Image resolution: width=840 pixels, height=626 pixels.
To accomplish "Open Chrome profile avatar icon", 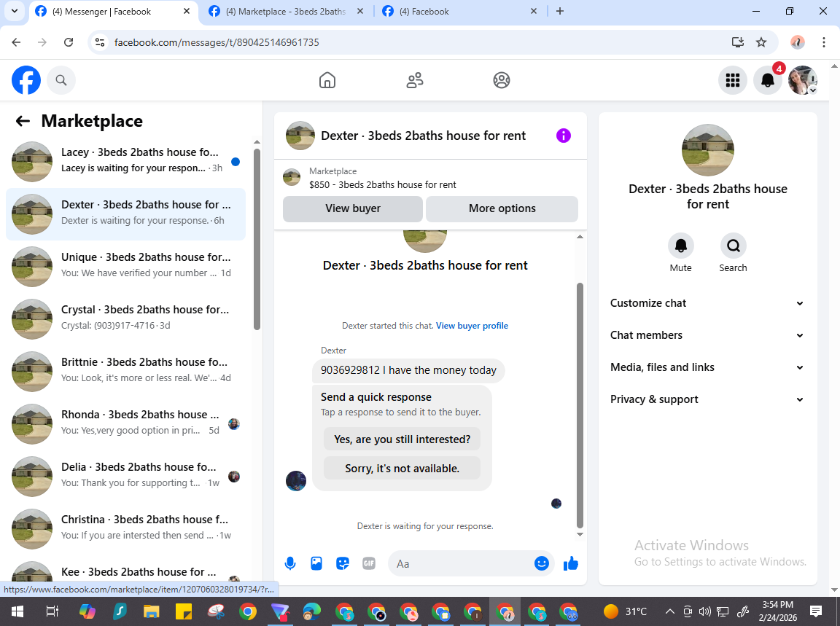I will [x=798, y=42].
